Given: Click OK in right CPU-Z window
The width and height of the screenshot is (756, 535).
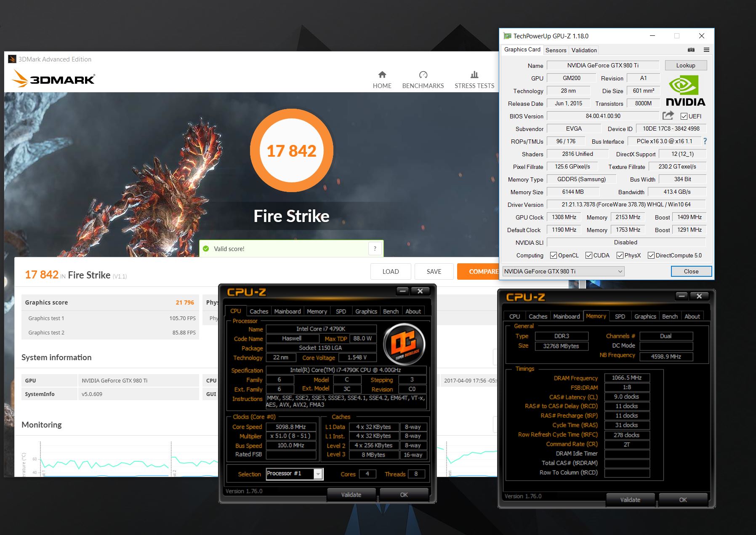Looking at the screenshot, I should [x=683, y=500].
